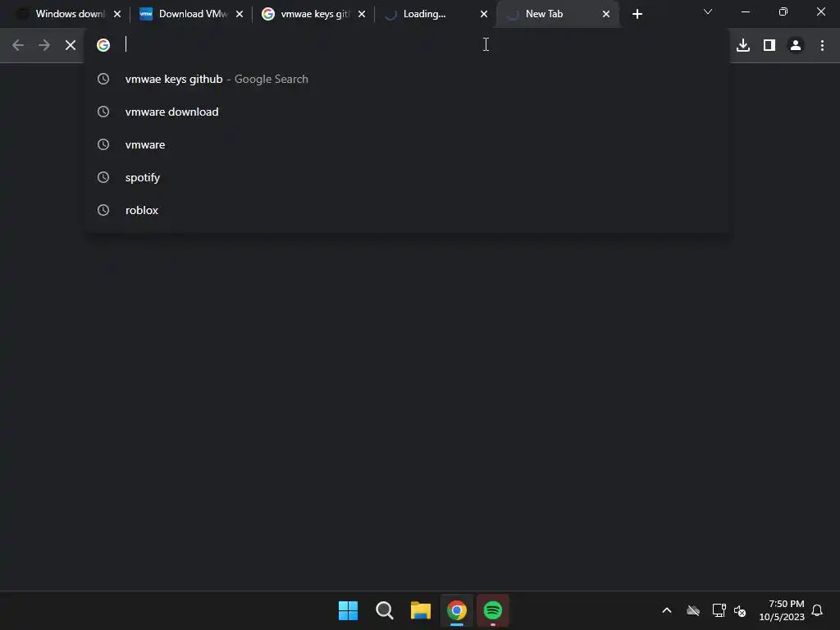
Task: Open the Windows Start menu
Action: pos(348,610)
